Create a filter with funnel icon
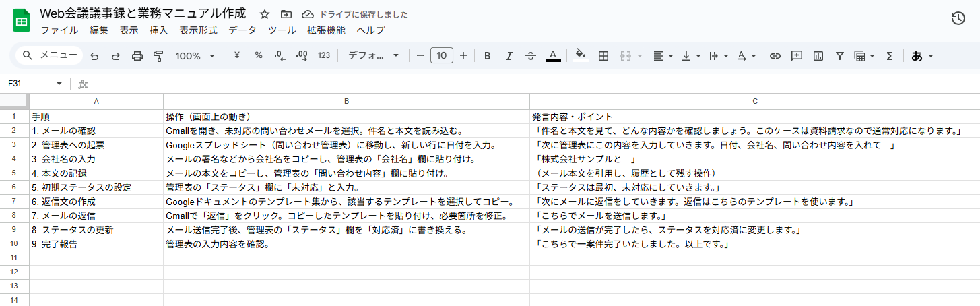This screenshot has width=980, height=306. pos(840,55)
